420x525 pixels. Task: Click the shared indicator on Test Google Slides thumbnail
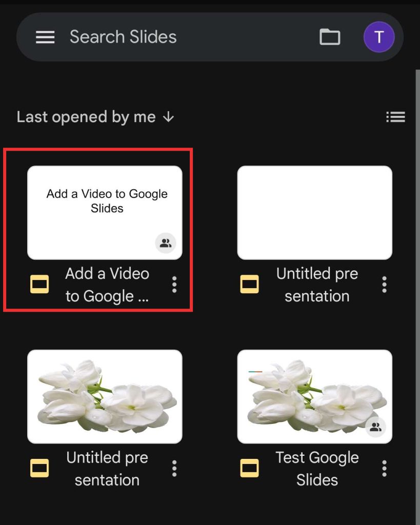pyautogui.click(x=375, y=427)
